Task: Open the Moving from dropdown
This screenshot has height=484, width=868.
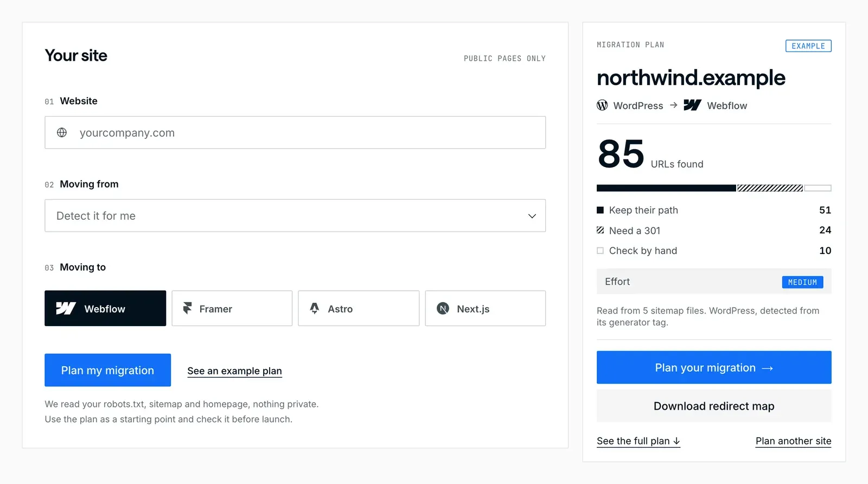Action: pyautogui.click(x=295, y=215)
